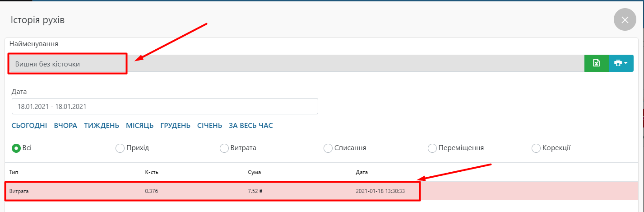Select the ВЧОРА date shortcut
The image size is (644, 212).
pos(65,126)
